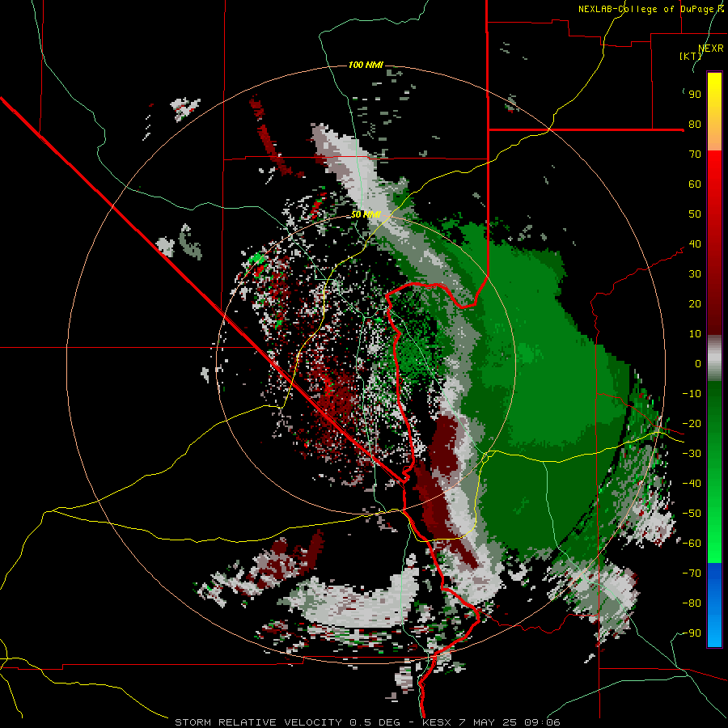Click the "NEXLAB-College of DuPage" header text

pos(647,9)
